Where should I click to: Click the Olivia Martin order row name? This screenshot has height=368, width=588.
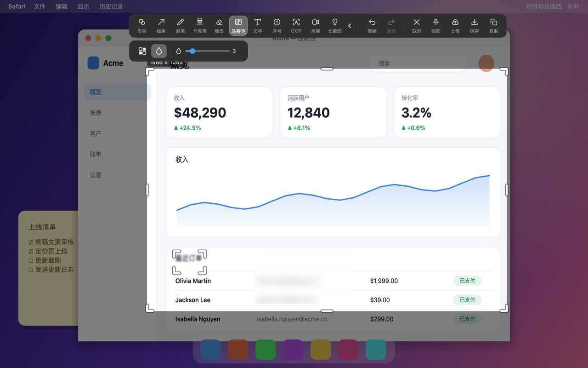193,281
